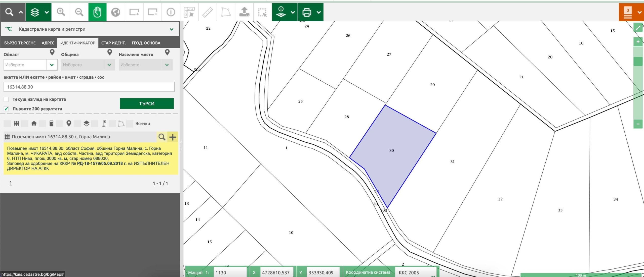Uncheck Първите 200 резултата checkbox
The height and width of the screenshot is (277, 644).
[6, 109]
